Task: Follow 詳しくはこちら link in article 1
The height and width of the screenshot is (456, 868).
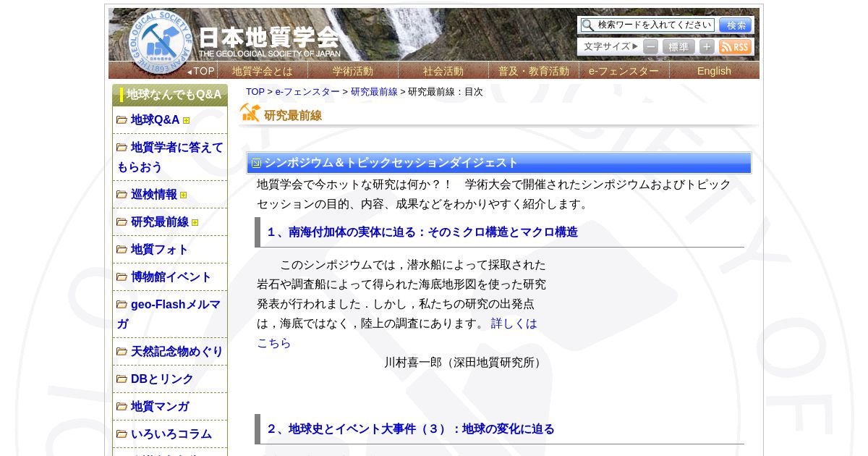Action: (x=397, y=333)
